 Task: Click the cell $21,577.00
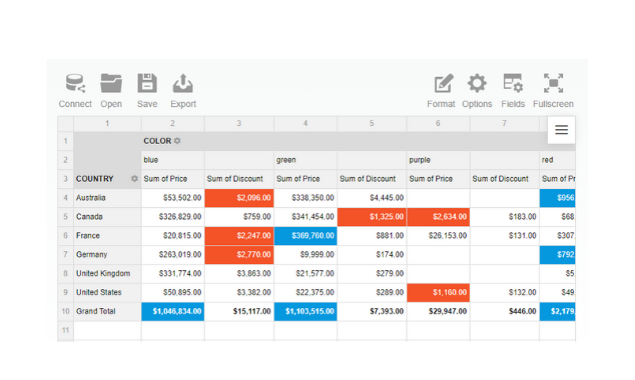pyautogui.click(x=305, y=273)
